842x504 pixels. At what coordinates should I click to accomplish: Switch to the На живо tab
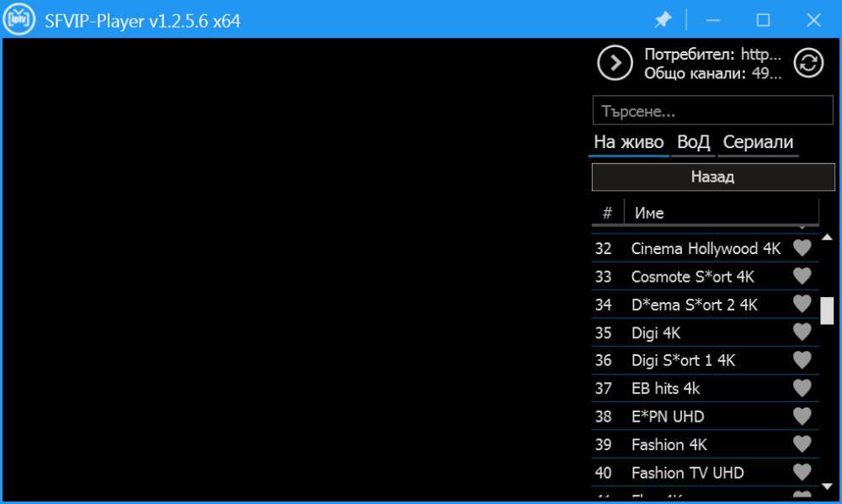[629, 142]
